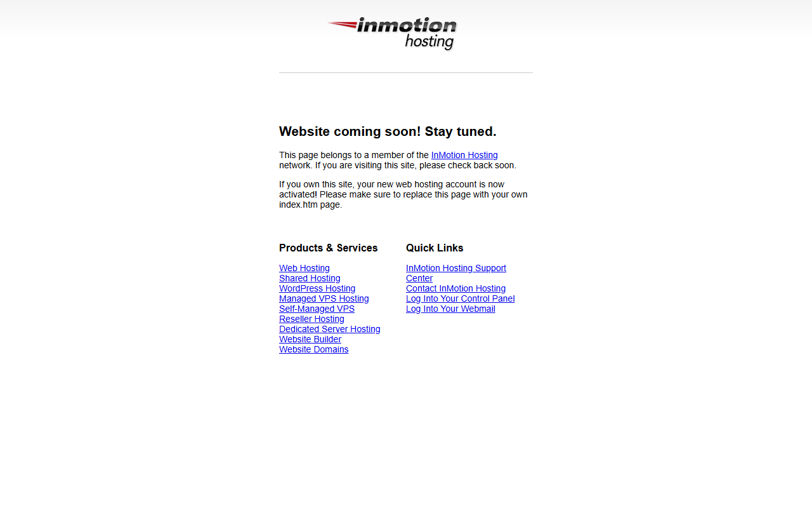This screenshot has width=812, height=508.
Task: Go to Website Builder link
Action: point(310,339)
